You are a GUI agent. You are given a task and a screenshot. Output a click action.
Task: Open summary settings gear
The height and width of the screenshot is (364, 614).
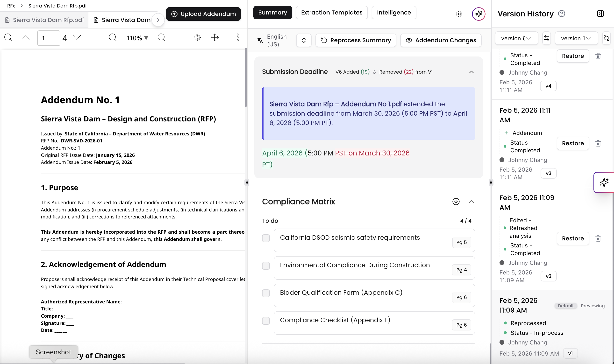(459, 14)
